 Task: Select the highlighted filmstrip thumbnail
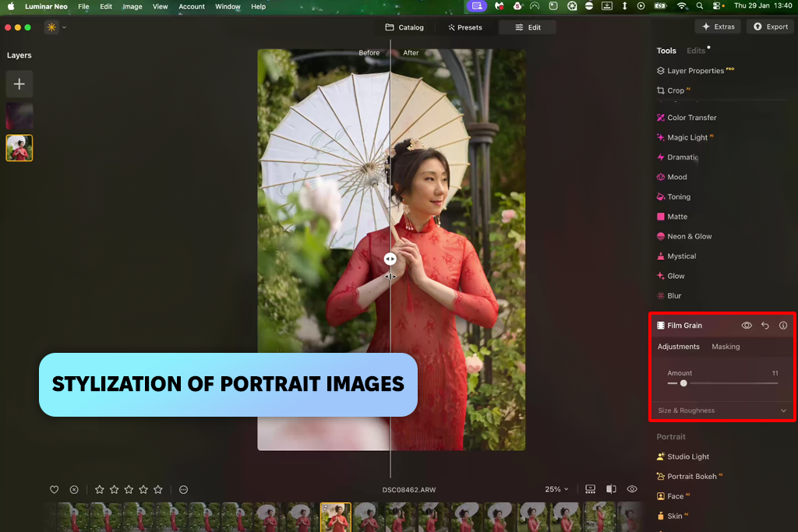click(336, 517)
